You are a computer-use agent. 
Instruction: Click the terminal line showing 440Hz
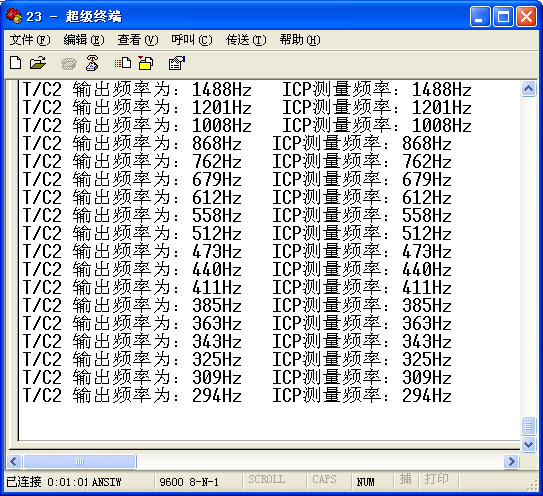tap(237, 269)
